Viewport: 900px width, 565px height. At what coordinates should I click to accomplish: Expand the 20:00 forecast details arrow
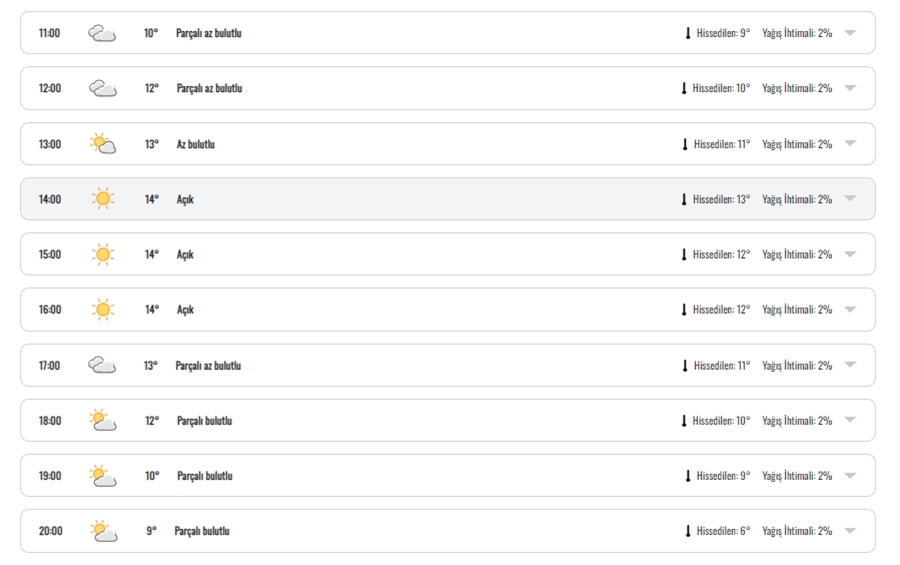[850, 531]
